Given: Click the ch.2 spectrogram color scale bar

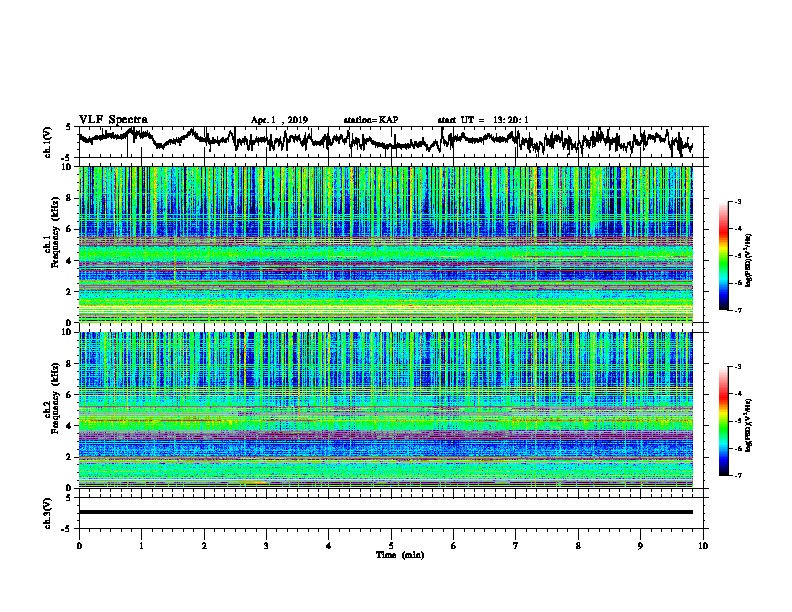Looking at the screenshot, I should (x=723, y=421).
